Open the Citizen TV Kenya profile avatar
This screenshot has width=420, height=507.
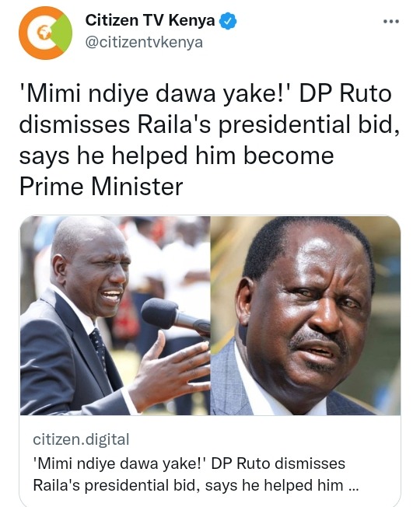click(x=45, y=33)
